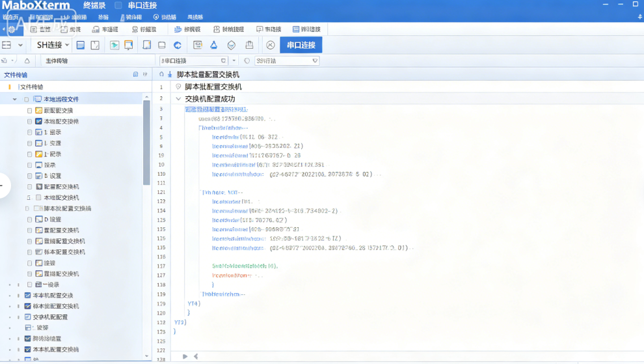Click the 主体传输 input field
The width and height of the screenshot is (644, 364).
[x=98, y=61]
